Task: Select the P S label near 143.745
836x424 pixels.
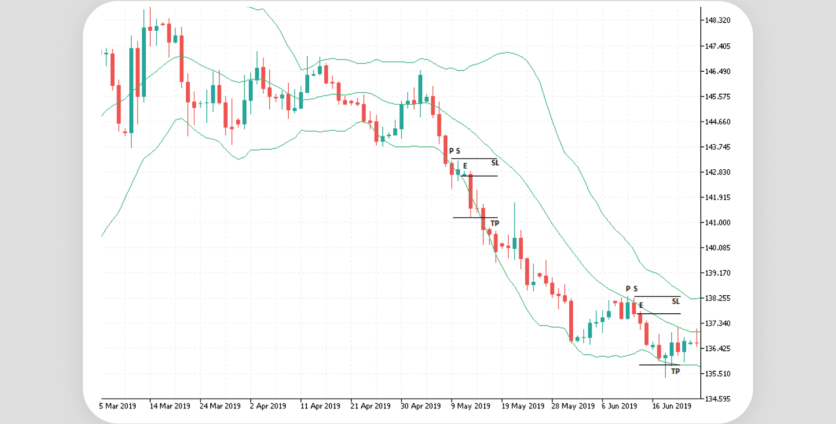Action: (x=455, y=151)
